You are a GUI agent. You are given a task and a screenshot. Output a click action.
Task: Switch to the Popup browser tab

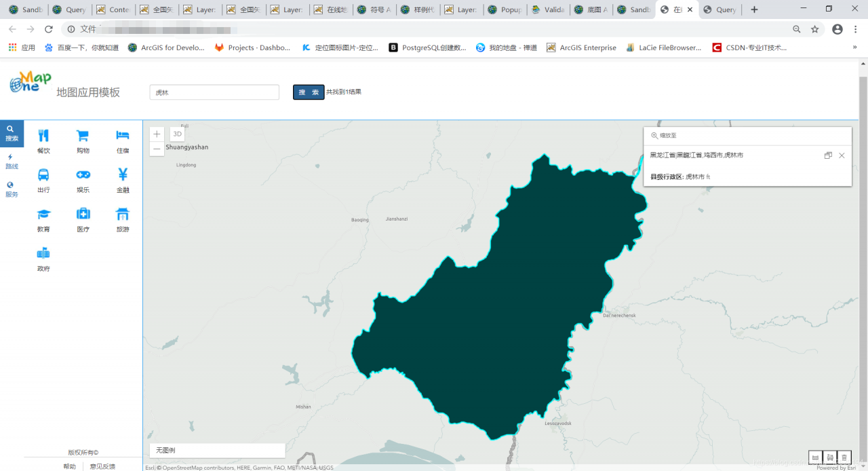click(505, 10)
